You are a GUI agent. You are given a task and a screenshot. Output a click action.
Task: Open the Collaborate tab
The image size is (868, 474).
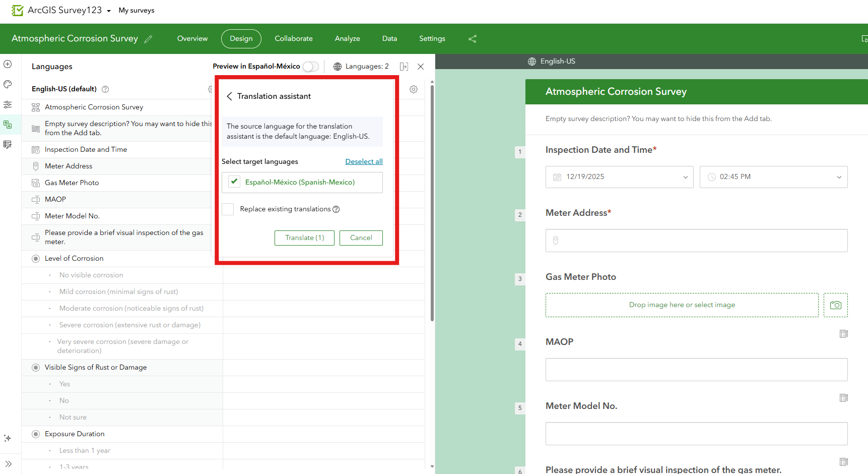tap(294, 39)
